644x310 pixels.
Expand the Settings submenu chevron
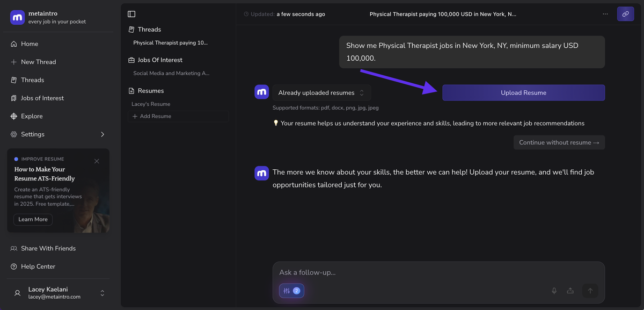(x=103, y=134)
